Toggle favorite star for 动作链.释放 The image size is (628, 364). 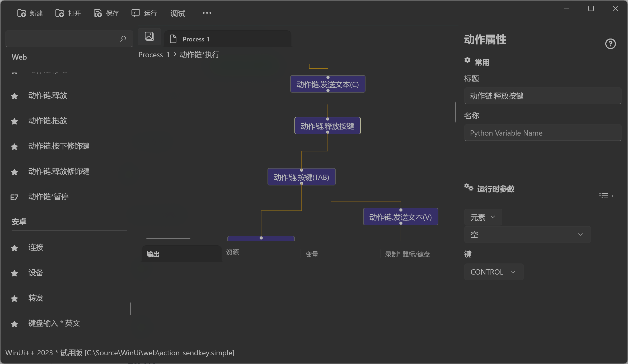point(14,96)
